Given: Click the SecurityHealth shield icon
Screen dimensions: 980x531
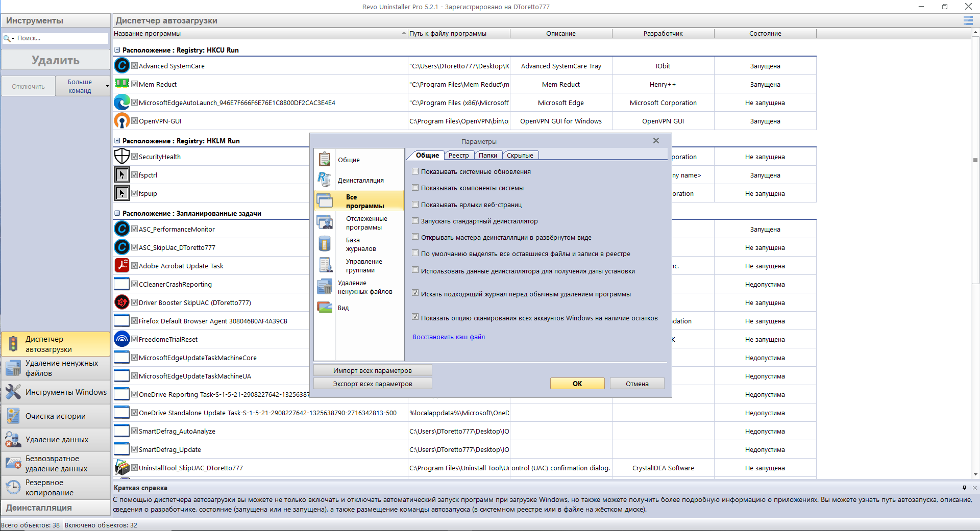Looking at the screenshot, I should 121,157.
